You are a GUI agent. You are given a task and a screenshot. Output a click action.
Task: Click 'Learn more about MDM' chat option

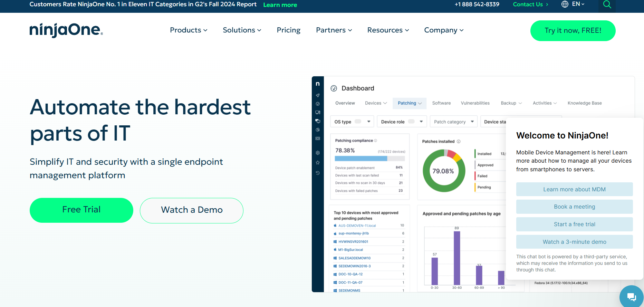pos(575,189)
